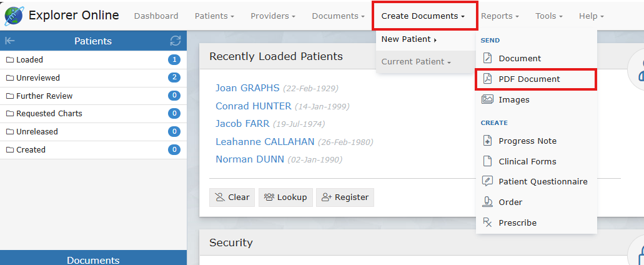Open the Prescribe option
The width and height of the screenshot is (644, 265).
pos(517,223)
